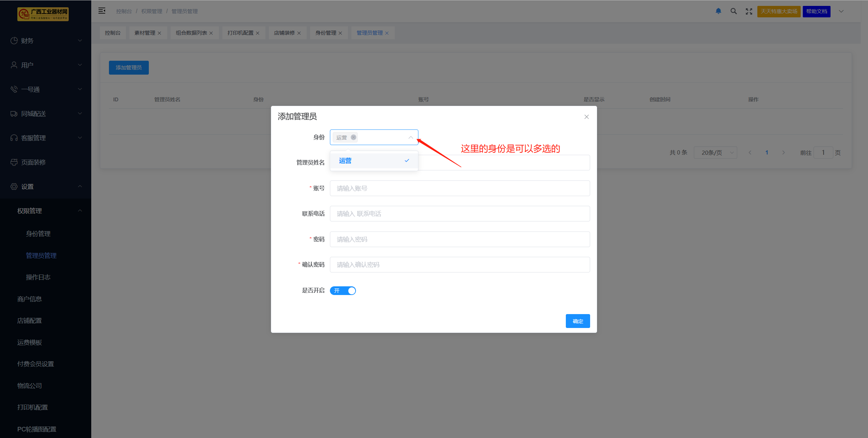Collapse sidebar using the hamburger menu icon
This screenshot has width=868, height=438.
click(102, 11)
